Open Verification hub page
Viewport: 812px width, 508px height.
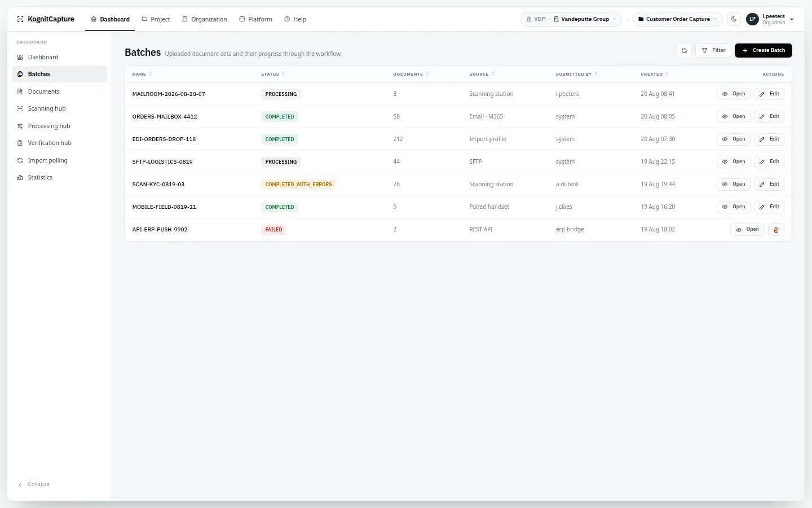tap(60, 143)
